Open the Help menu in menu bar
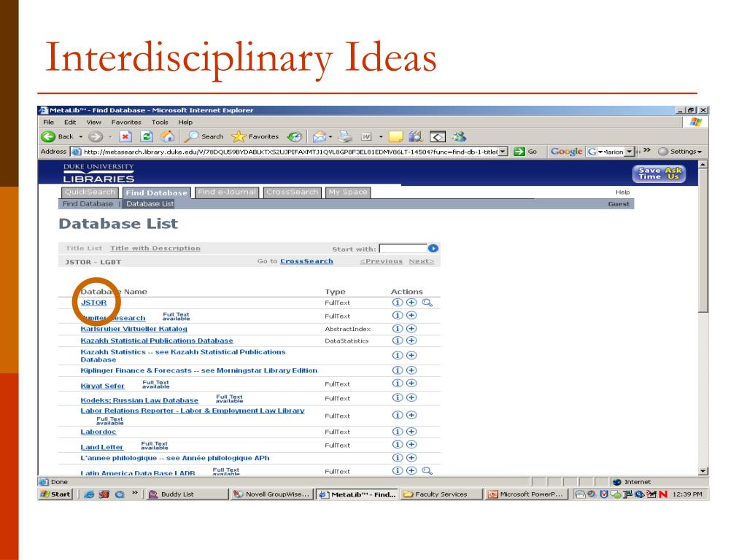The height and width of the screenshot is (560, 747). (185, 122)
